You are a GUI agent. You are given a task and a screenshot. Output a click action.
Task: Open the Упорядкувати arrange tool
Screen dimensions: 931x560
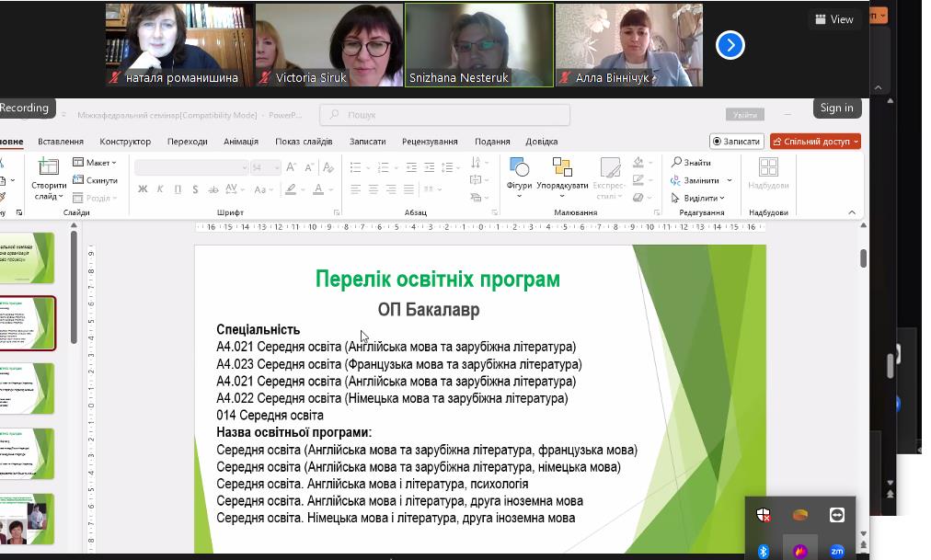562,169
